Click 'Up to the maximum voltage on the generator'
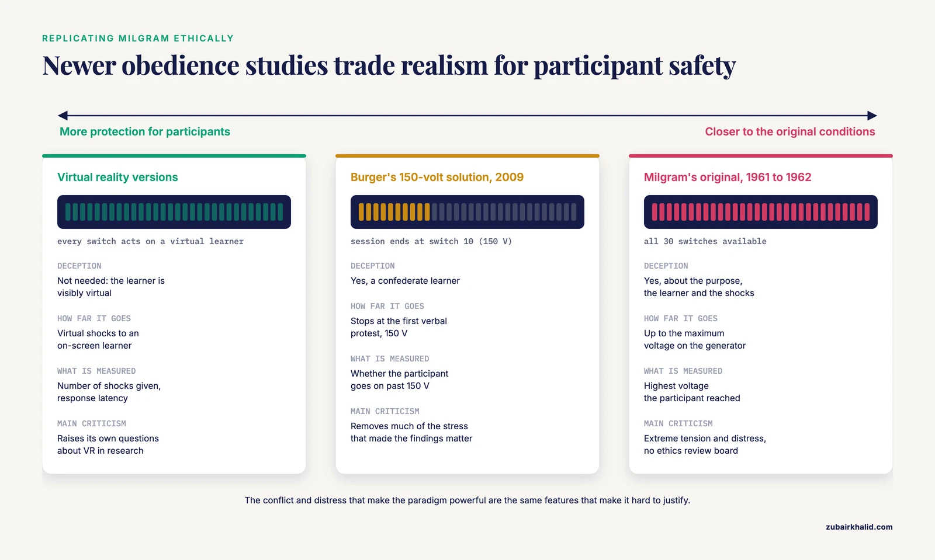 point(695,339)
